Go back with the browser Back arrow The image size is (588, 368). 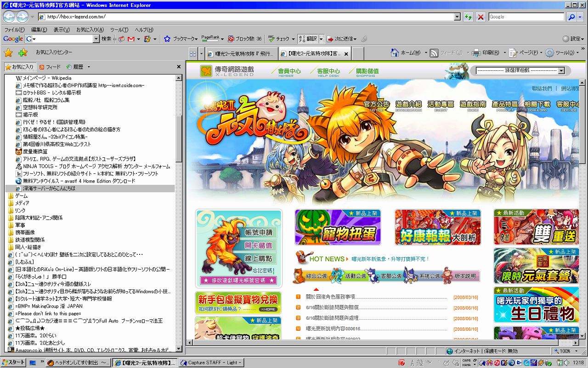[x=9, y=17]
